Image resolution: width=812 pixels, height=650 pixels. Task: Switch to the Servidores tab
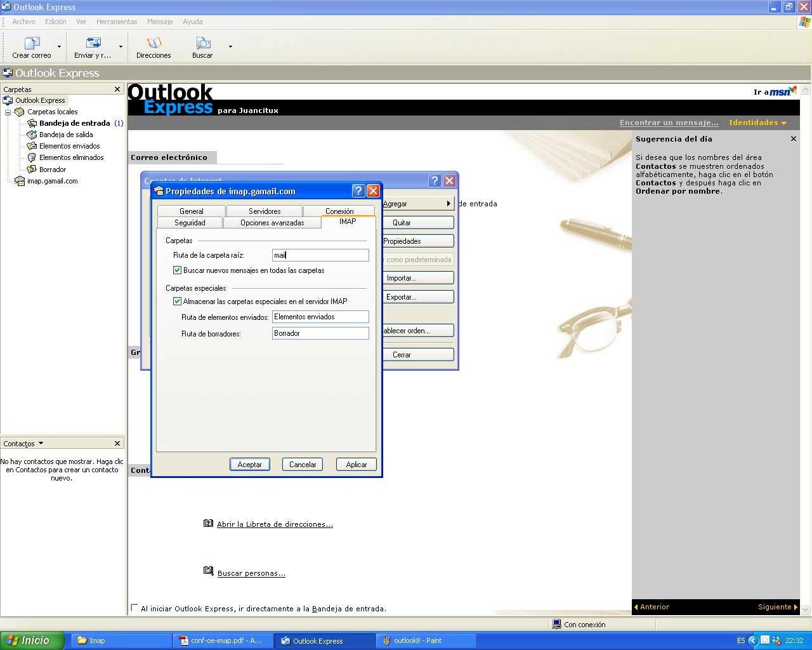[265, 211]
